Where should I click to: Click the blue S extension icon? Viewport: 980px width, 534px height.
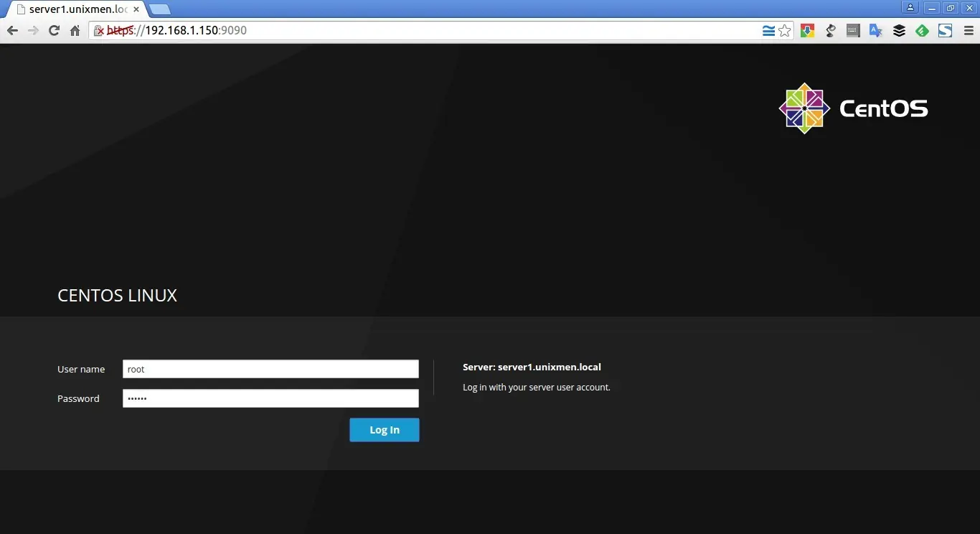point(945,31)
